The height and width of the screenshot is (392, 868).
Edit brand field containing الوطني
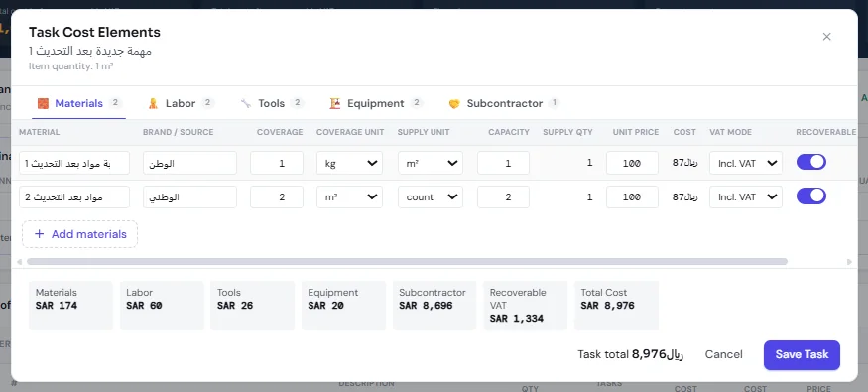[189, 197]
